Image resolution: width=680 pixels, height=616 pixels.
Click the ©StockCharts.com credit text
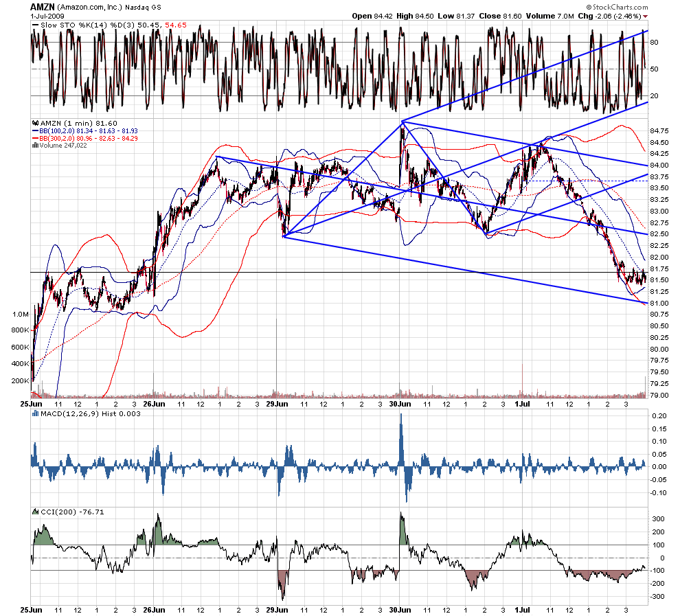coord(617,7)
